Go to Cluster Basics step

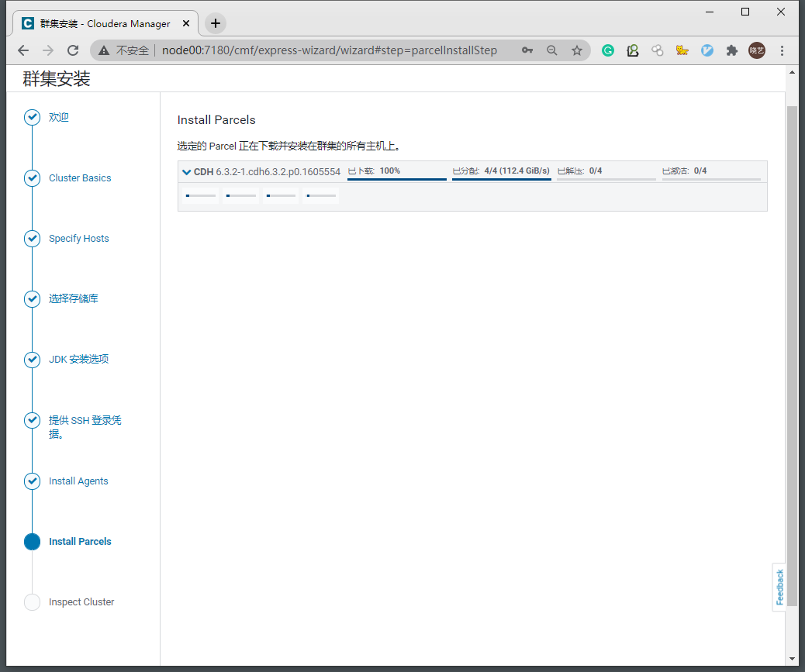pyautogui.click(x=80, y=178)
